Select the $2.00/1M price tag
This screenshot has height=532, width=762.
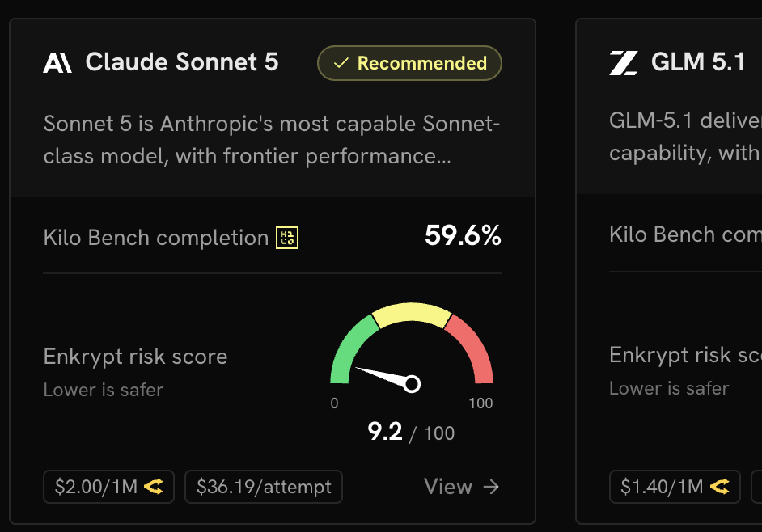coord(109,487)
